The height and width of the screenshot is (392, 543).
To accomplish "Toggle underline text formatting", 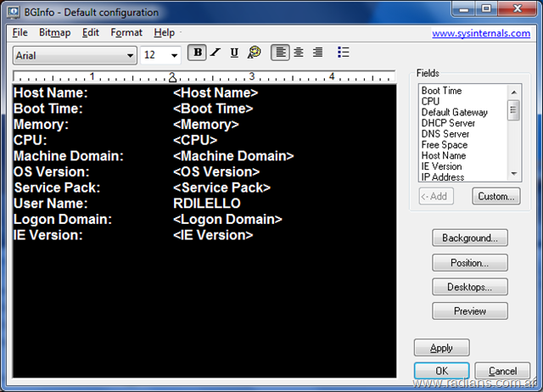I will [234, 53].
